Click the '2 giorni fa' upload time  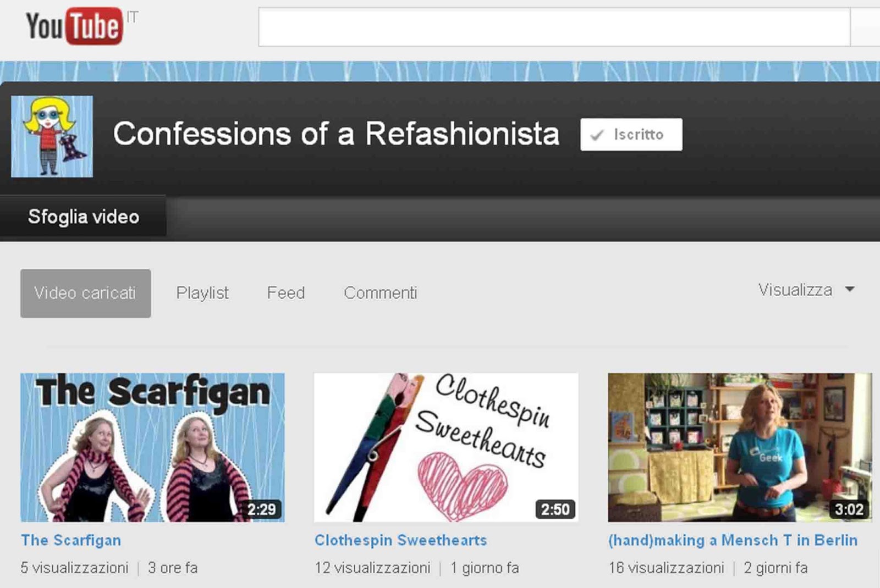776,568
